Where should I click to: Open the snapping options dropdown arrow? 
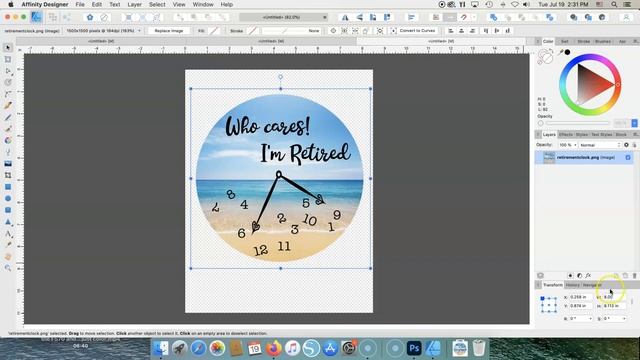pos(474,17)
